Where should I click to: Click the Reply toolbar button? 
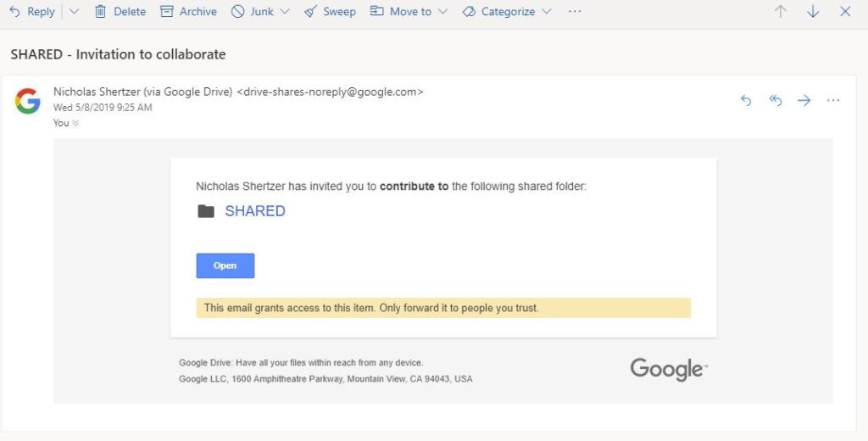tap(32, 12)
